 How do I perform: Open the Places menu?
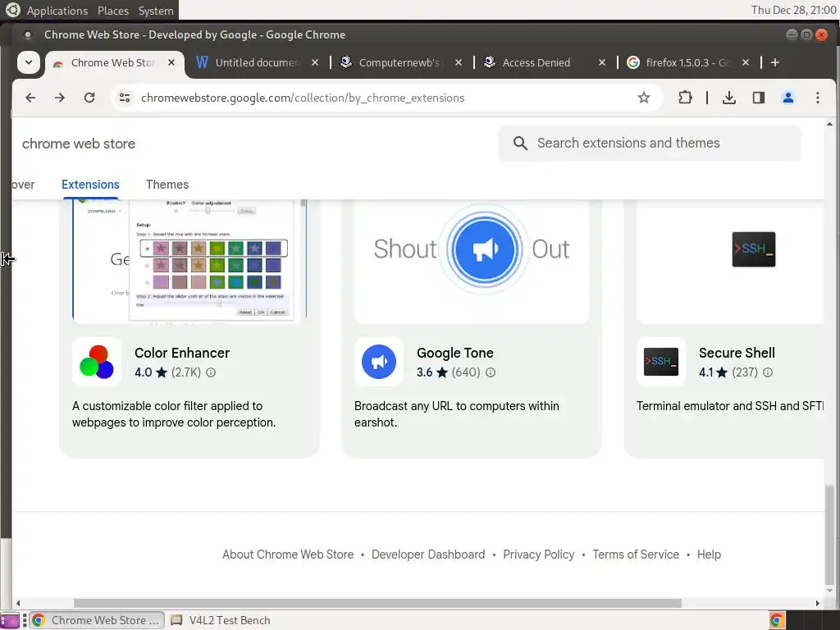pyautogui.click(x=113, y=11)
